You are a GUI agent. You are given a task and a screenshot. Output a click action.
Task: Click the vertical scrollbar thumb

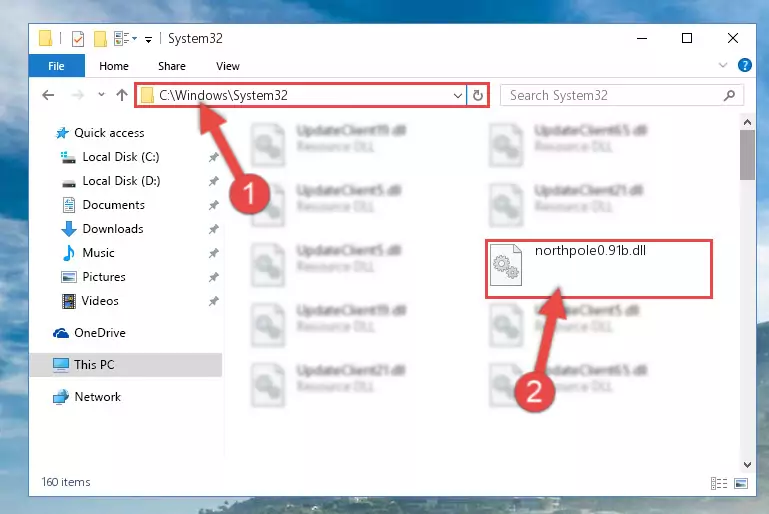coord(747,155)
